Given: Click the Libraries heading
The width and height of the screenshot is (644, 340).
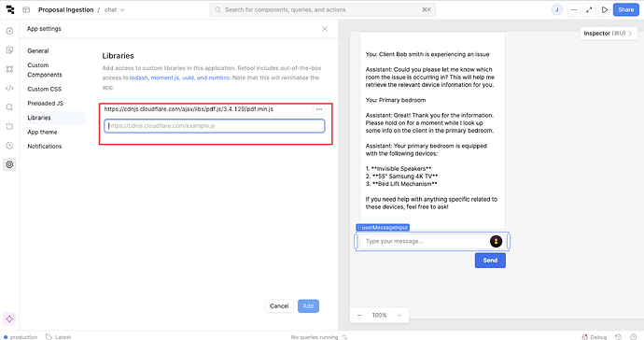Looking at the screenshot, I should (x=118, y=56).
